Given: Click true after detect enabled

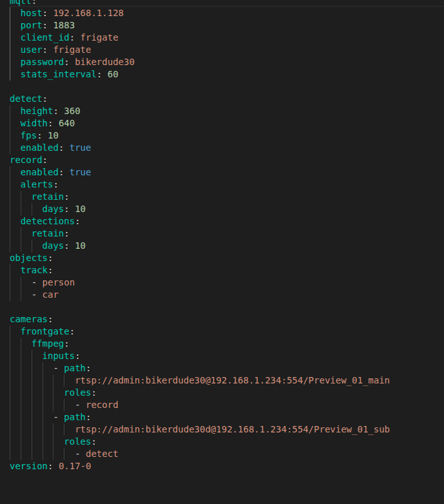Looking at the screenshot, I should click(81, 148).
